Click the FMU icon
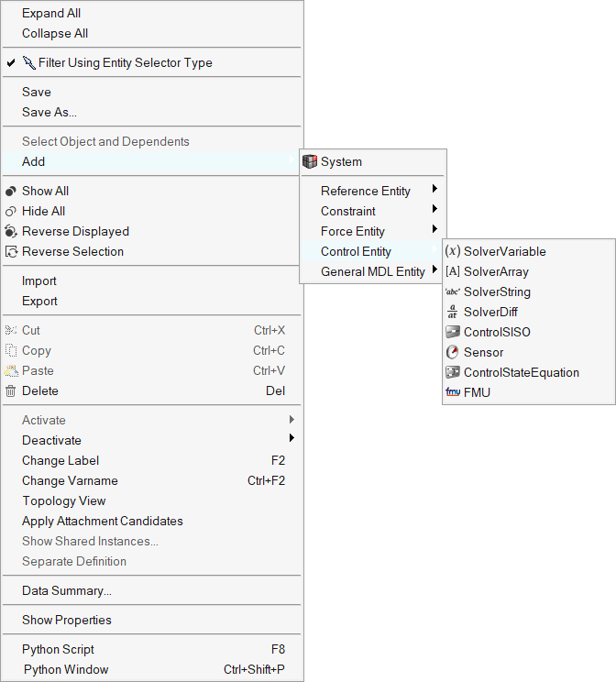This screenshot has height=682, width=616. 452,392
